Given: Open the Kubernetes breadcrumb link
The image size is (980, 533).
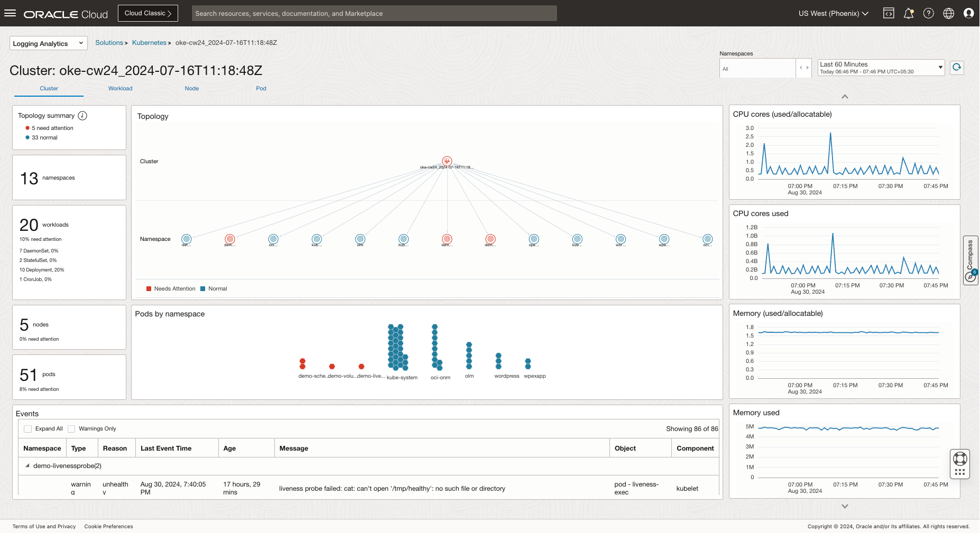Looking at the screenshot, I should point(149,43).
